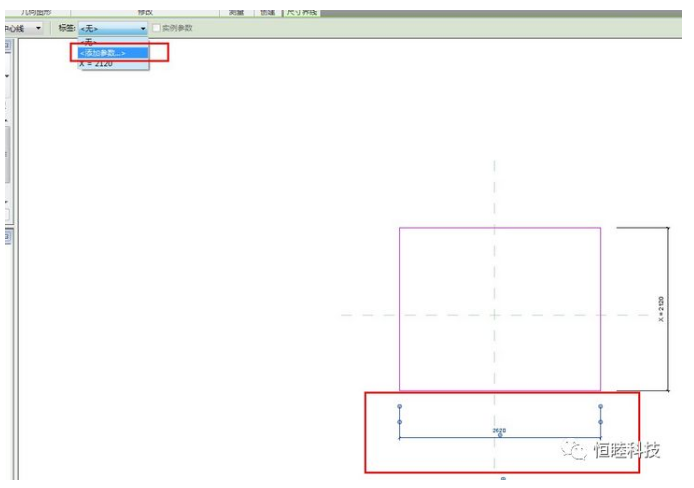Click the lower grip on left witness line
This screenshot has height=488, width=694.
[x=400, y=422]
